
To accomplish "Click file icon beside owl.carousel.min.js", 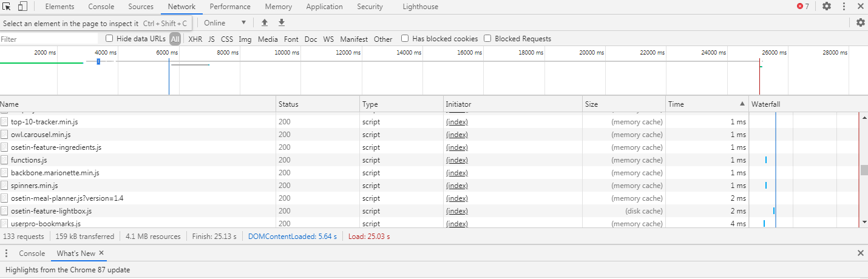I will 4,135.
